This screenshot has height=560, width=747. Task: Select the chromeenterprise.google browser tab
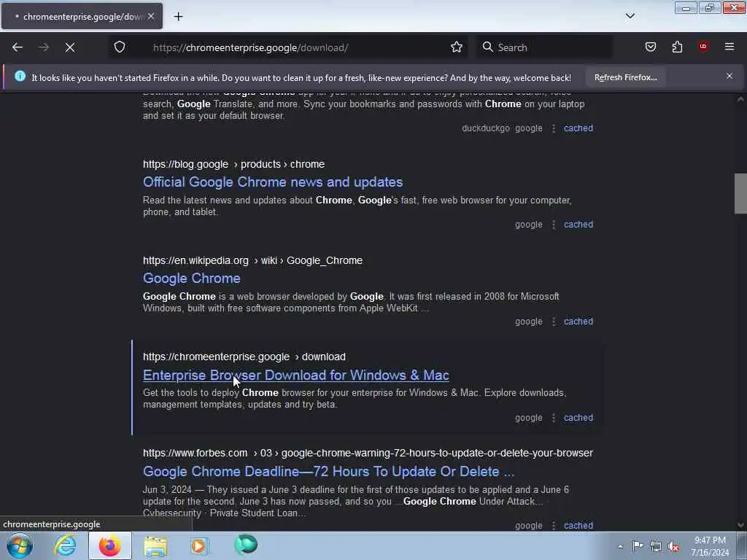pos(82,17)
